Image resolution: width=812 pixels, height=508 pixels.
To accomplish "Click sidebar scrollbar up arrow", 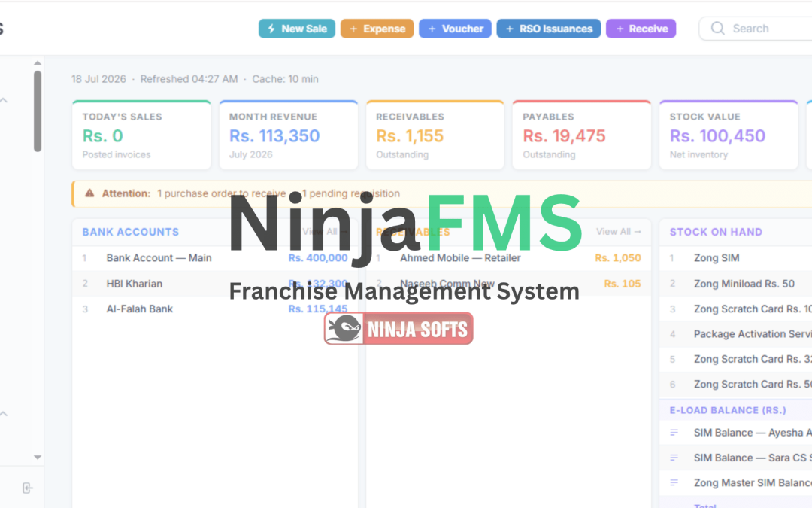I will (38, 62).
